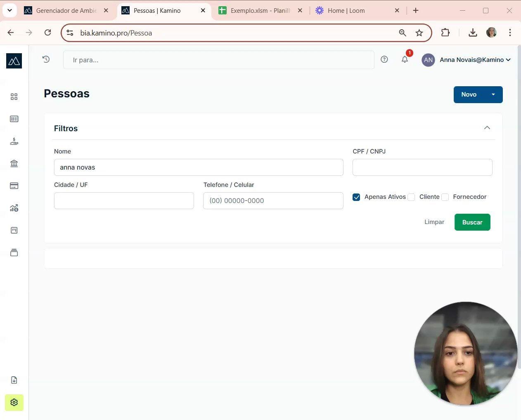Click the page vertical scrollbar
The image size is (521, 420).
click(519, 206)
